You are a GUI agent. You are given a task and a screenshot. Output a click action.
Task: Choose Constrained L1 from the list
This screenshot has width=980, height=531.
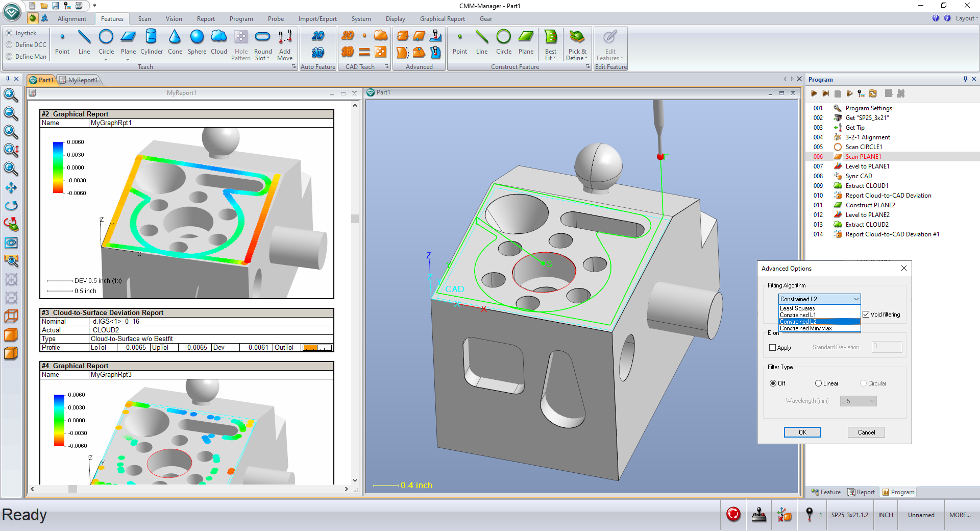(819, 315)
